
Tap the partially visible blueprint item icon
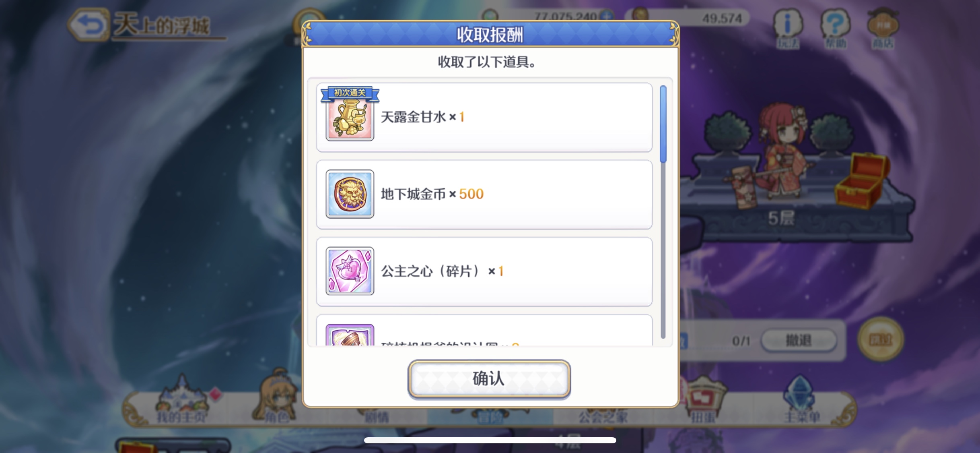pyautogui.click(x=350, y=335)
